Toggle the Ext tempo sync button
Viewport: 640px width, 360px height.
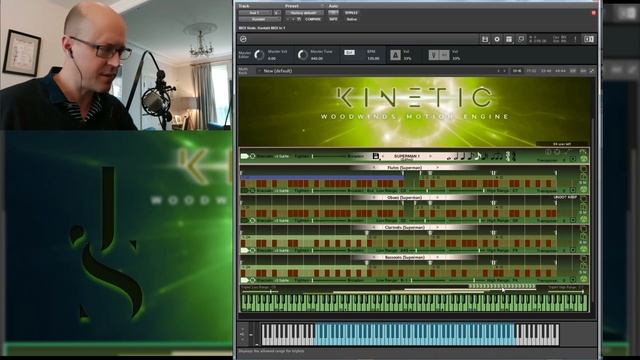click(349, 53)
